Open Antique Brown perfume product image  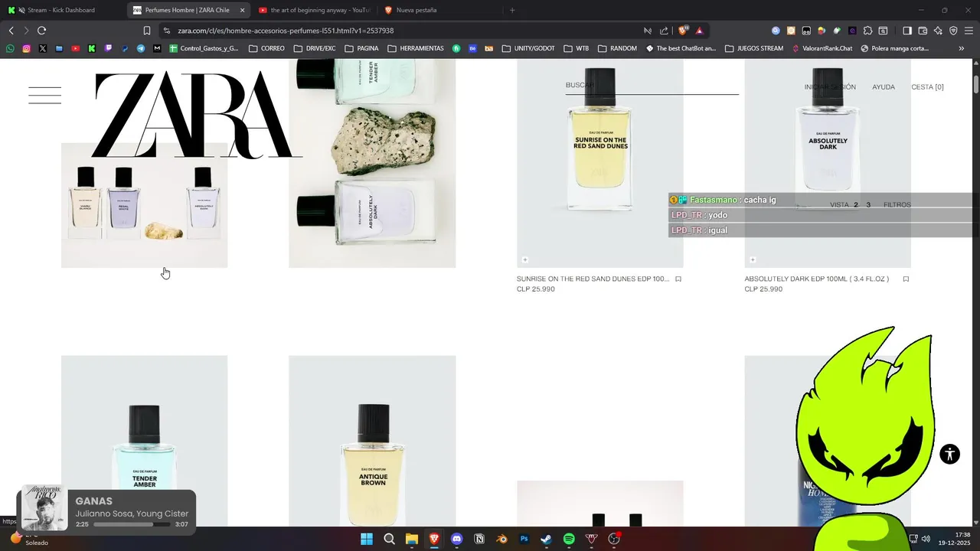coord(372,440)
